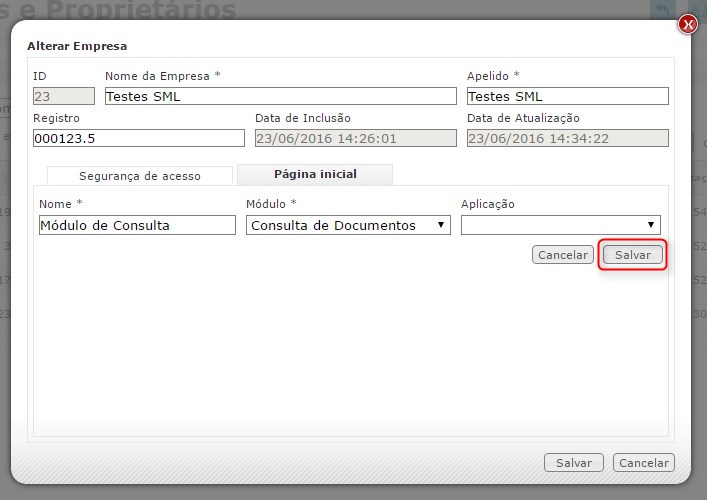
Task: Click the Alterar Empresa dialog title
Action: tap(77, 46)
